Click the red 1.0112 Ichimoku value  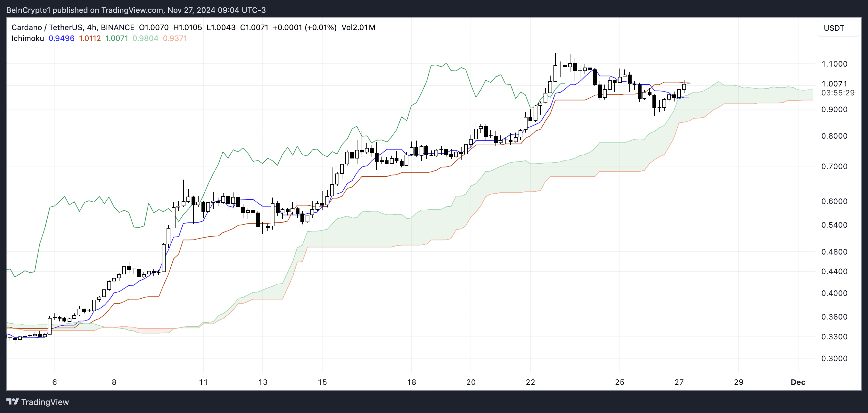(90, 38)
